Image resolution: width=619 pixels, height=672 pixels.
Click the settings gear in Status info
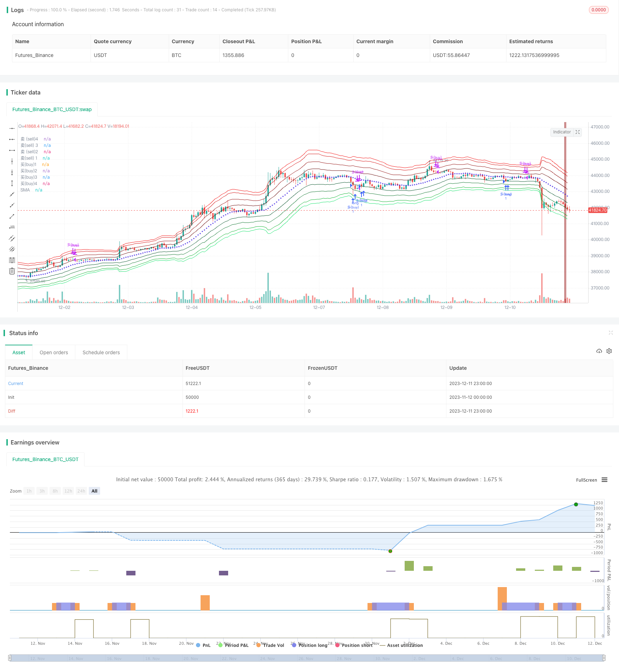(609, 351)
